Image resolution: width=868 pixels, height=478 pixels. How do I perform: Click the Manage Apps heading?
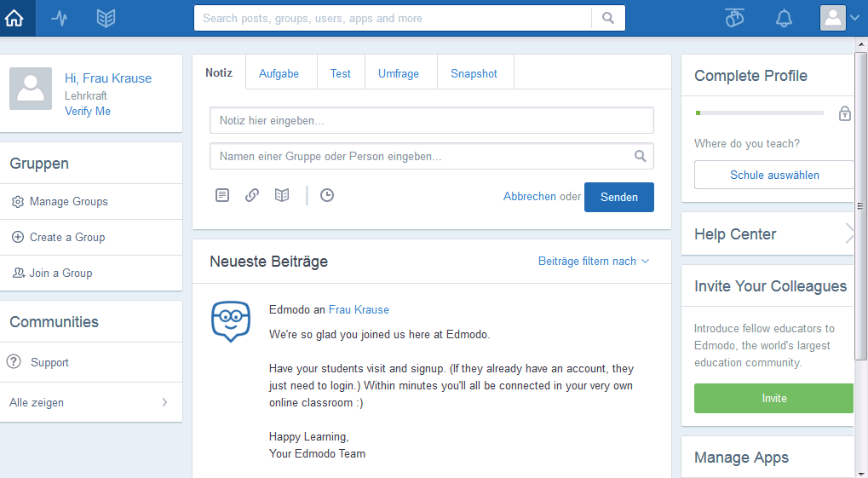coord(741,458)
